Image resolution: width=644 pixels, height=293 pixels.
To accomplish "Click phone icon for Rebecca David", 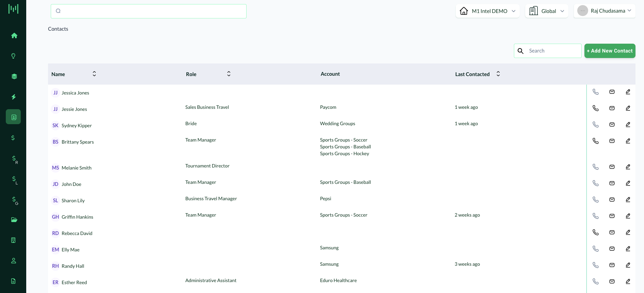I will click(595, 232).
